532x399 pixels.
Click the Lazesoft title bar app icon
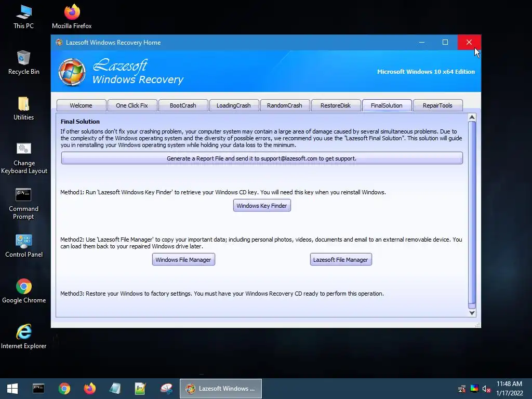click(59, 43)
